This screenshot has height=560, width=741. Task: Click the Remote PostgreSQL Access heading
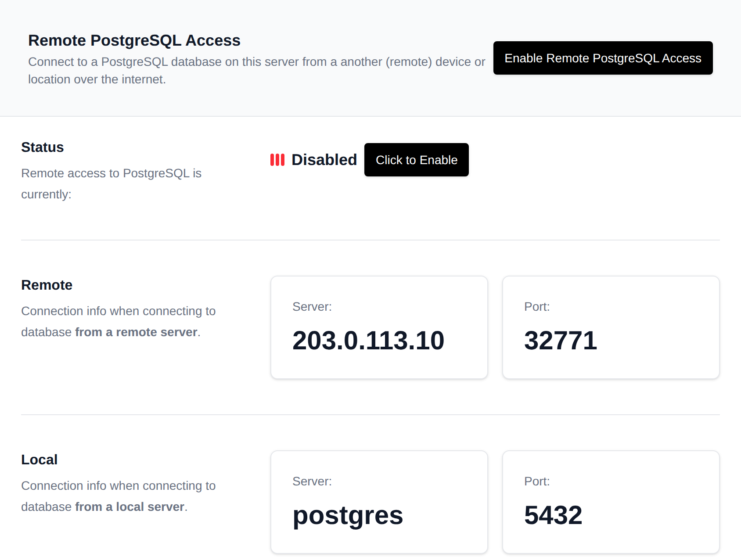[x=134, y=40]
